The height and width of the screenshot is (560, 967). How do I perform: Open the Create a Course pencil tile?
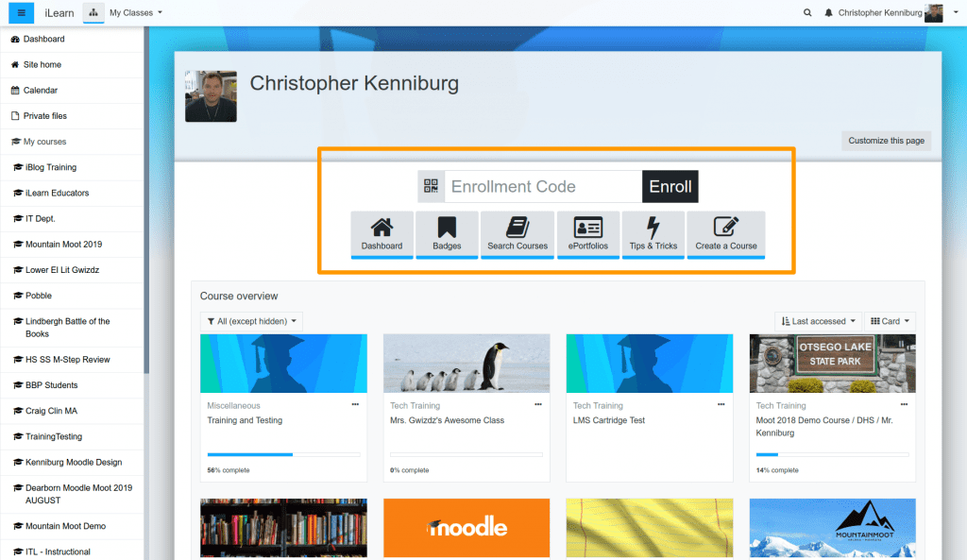(726, 234)
